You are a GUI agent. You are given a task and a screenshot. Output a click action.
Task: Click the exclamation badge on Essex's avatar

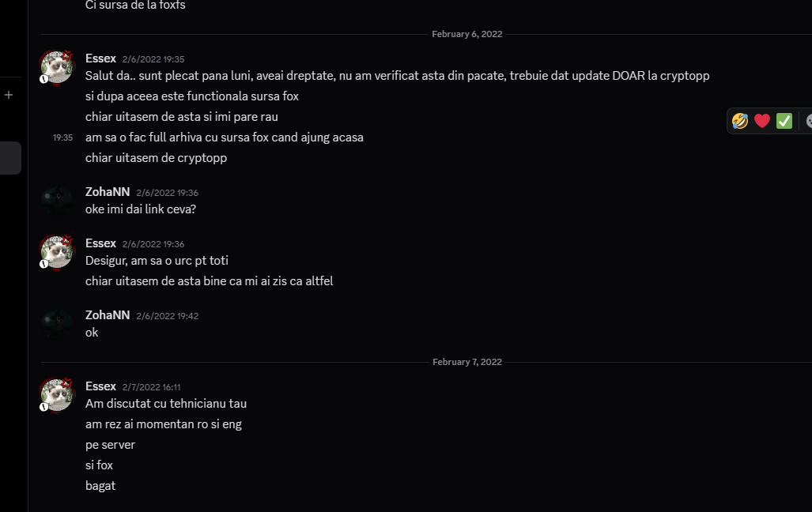click(x=44, y=79)
